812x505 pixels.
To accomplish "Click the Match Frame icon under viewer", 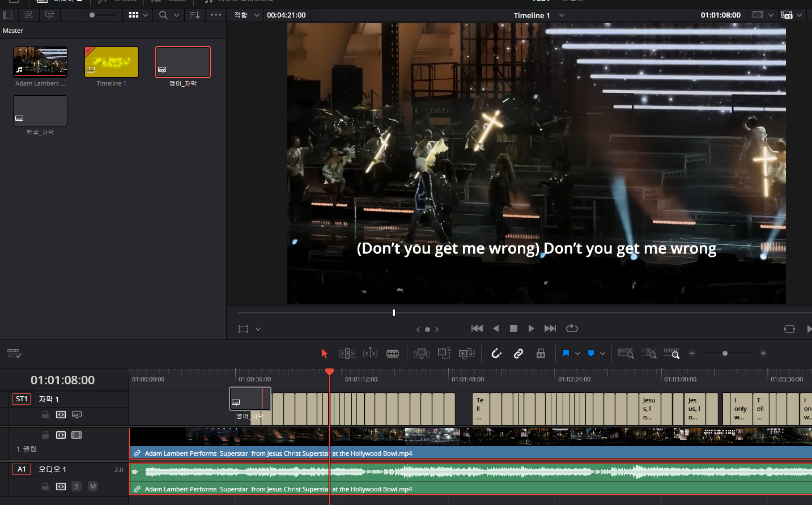I will 789,329.
